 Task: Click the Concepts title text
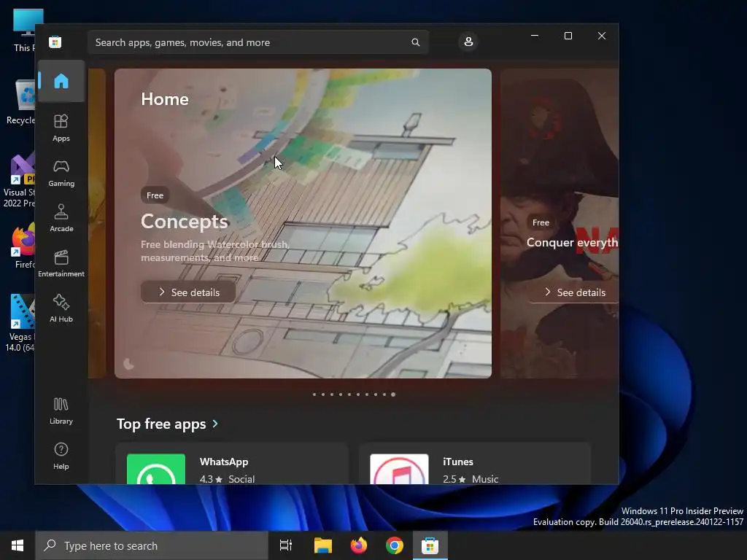185,222
